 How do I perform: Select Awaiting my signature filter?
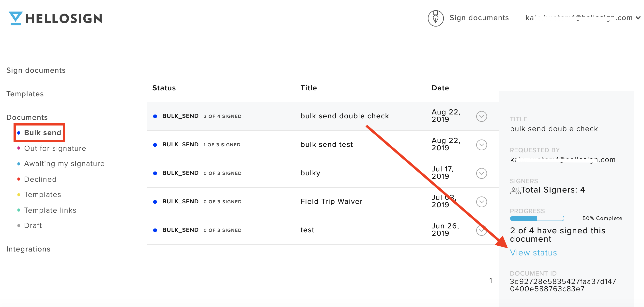(61, 164)
